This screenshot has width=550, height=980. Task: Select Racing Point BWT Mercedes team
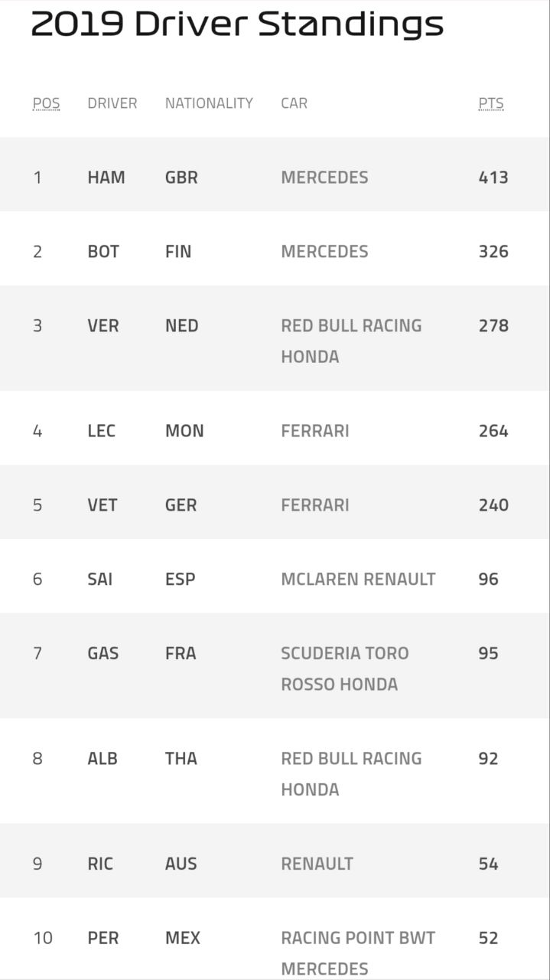[358, 953]
